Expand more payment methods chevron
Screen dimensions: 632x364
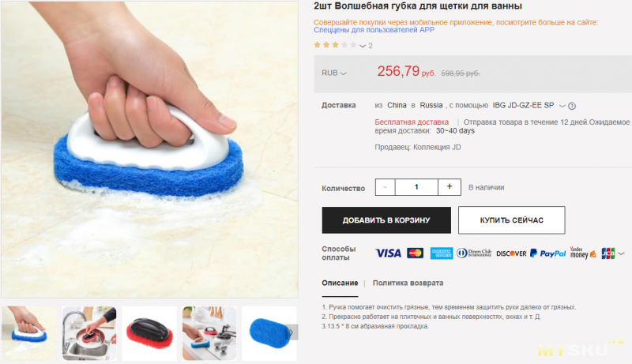[621, 253]
